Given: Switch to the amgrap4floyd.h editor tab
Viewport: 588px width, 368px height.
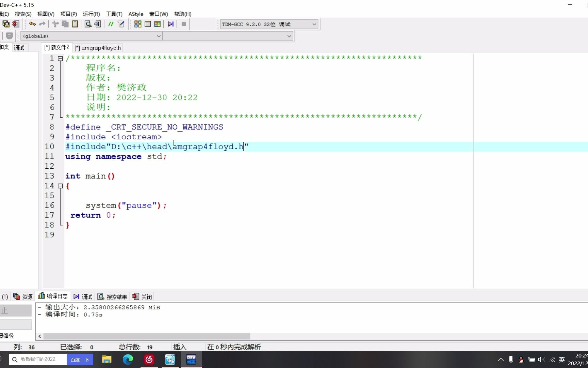Looking at the screenshot, I should coord(98,48).
